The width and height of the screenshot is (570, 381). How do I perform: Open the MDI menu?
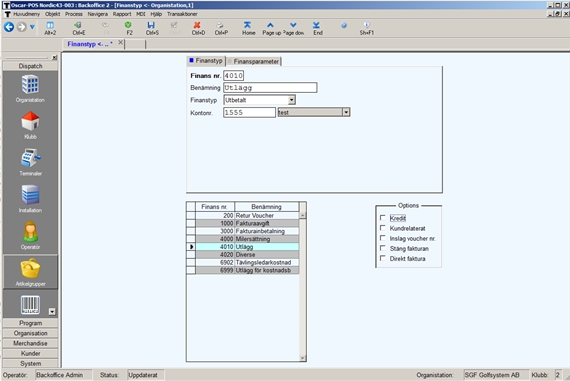tap(141, 14)
